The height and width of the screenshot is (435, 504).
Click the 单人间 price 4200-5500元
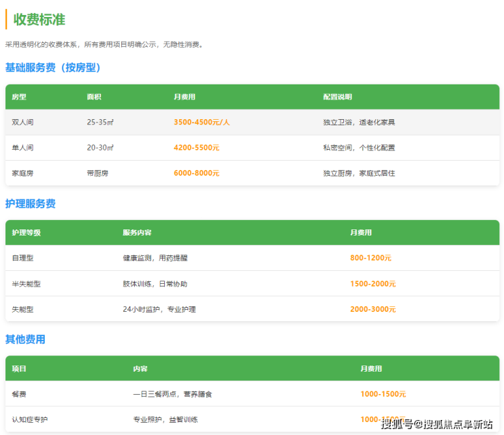click(x=196, y=148)
